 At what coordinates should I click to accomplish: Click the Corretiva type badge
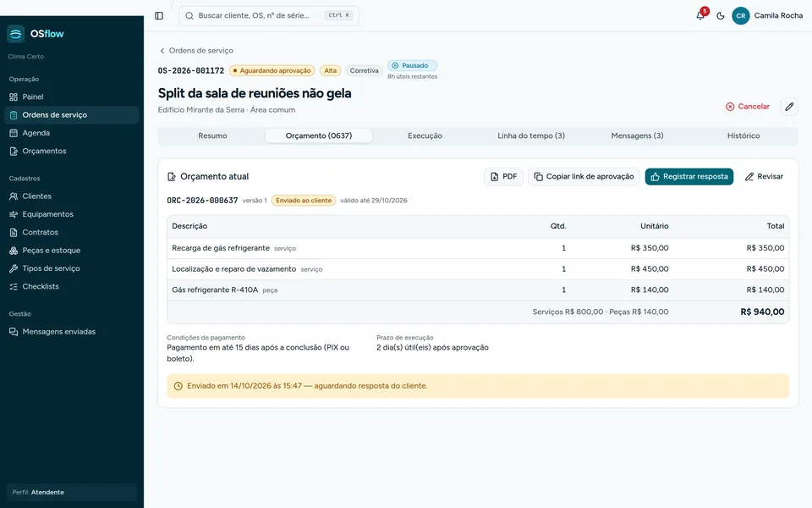[364, 70]
